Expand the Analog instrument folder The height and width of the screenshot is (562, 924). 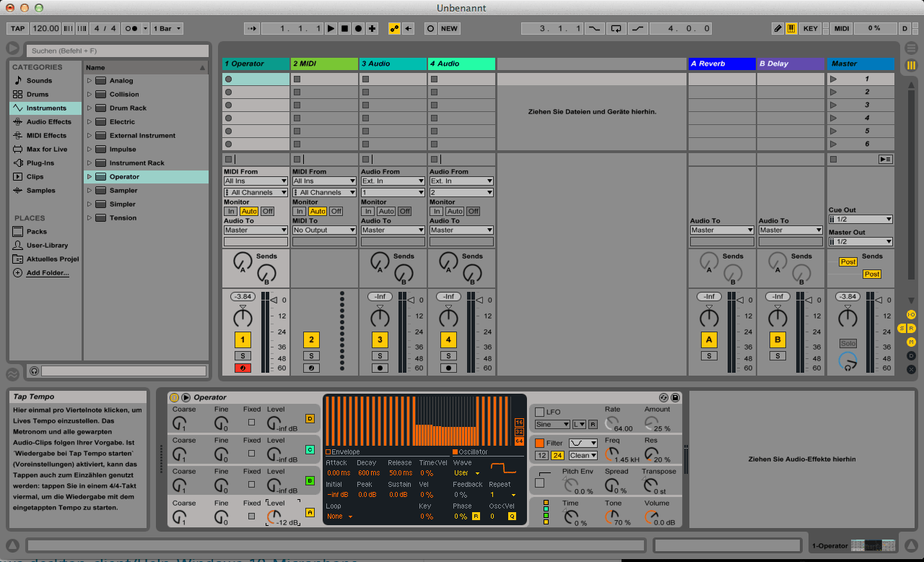click(x=90, y=81)
